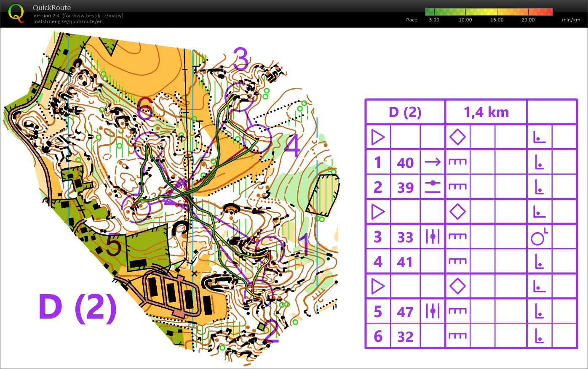This screenshot has height=369, width=588.
Task: Click the right arrow symbol in control row 1
Action: click(x=433, y=162)
